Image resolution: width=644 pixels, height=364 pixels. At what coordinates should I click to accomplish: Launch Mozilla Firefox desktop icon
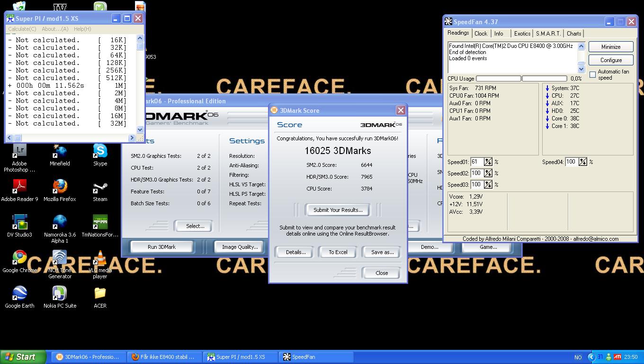pyautogui.click(x=60, y=191)
